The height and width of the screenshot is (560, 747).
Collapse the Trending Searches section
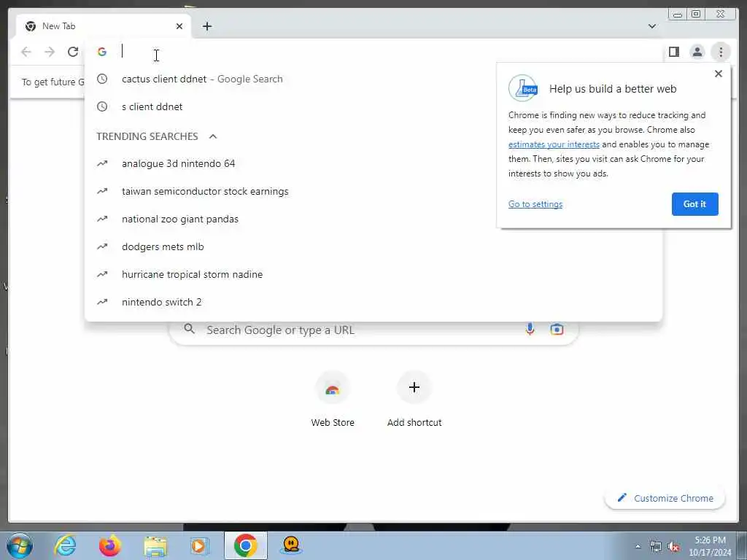pos(213,136)
